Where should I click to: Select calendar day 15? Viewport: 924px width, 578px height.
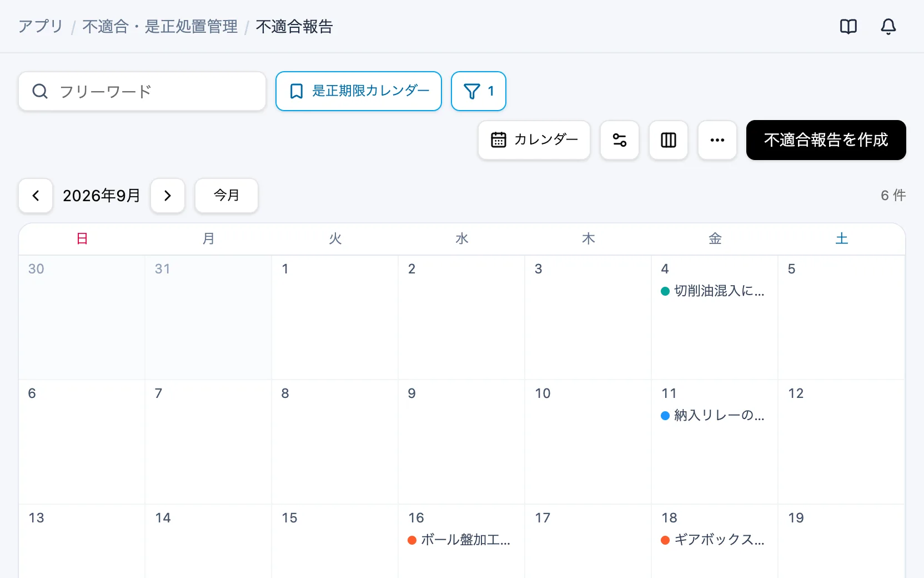(x=335, y=541)
